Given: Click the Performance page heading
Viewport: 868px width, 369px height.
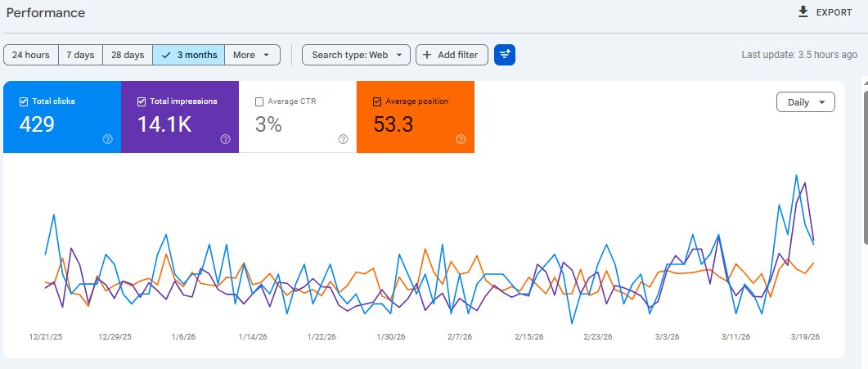Looking at the screenshot, I should click(x=46, y=13).
